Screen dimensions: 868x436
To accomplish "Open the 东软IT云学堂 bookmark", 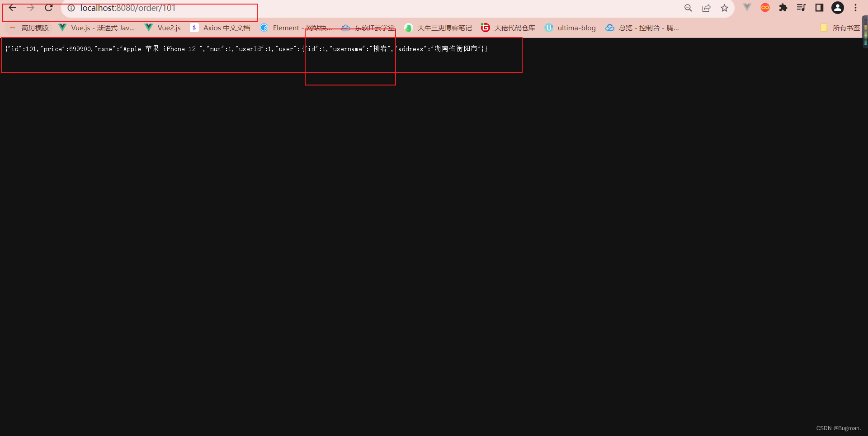I will [x=368, y=28].
